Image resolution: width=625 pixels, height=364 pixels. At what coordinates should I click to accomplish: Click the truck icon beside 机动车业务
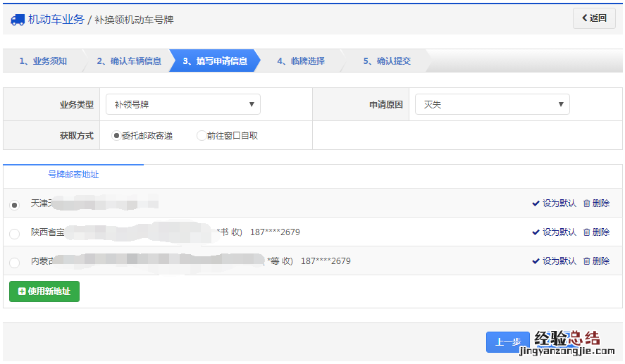[18, 19]
